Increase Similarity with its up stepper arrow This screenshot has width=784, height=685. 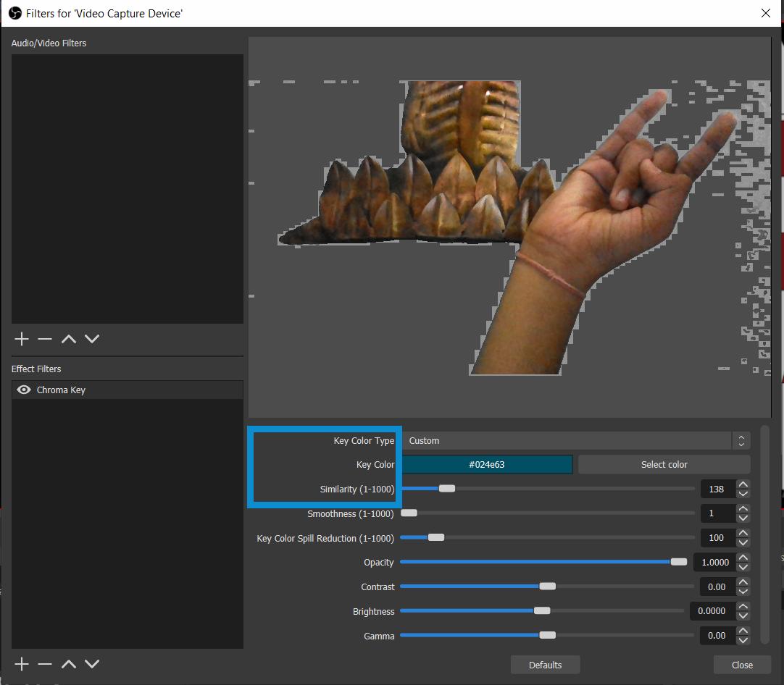click(x=743, y=484)
